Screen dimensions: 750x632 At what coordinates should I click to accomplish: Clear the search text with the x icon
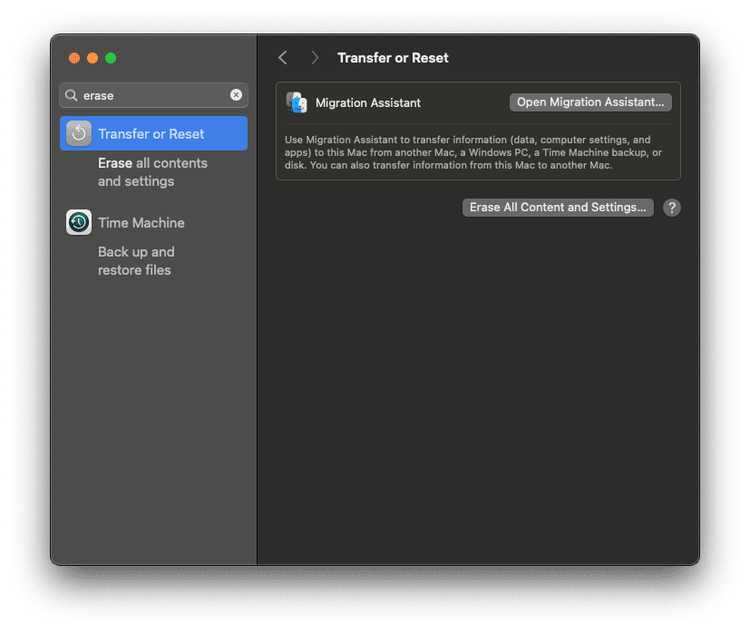(x=236, y=95)
